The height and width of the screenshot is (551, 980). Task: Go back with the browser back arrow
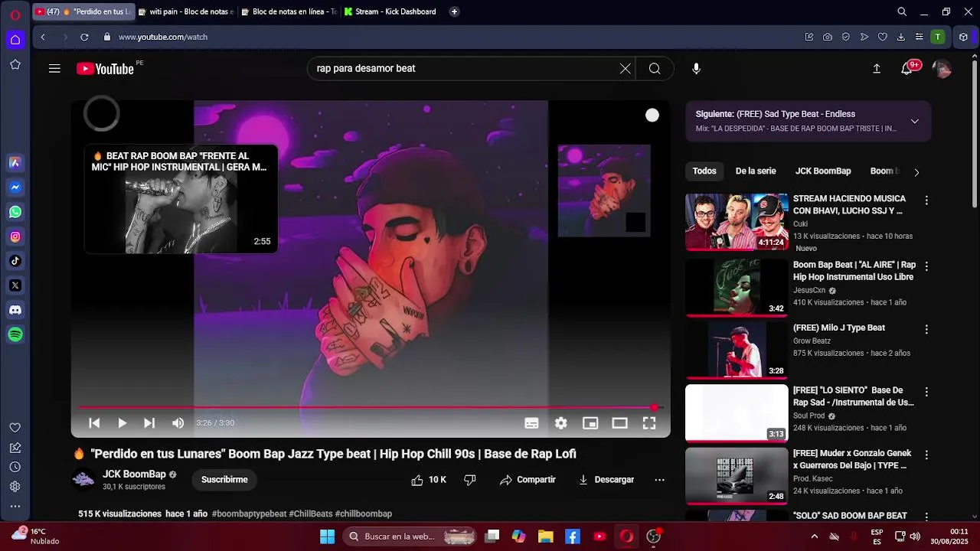point(43,37)
